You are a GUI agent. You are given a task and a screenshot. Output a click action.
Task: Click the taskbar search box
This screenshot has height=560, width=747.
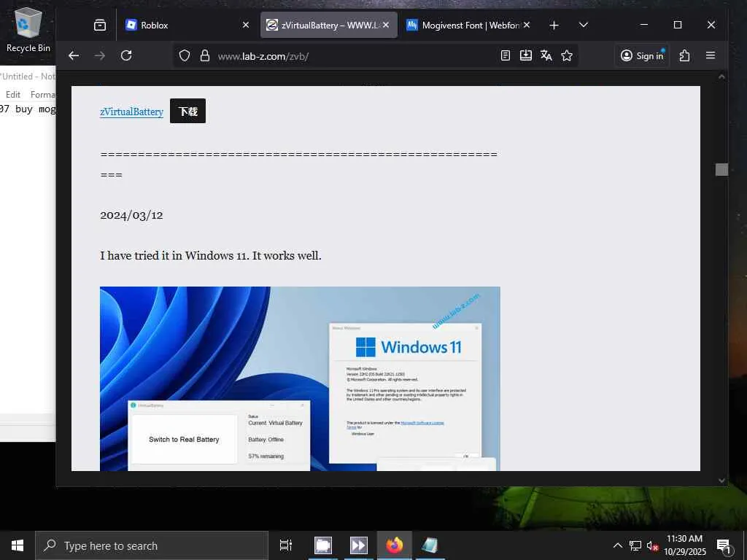tap(152, 545)
